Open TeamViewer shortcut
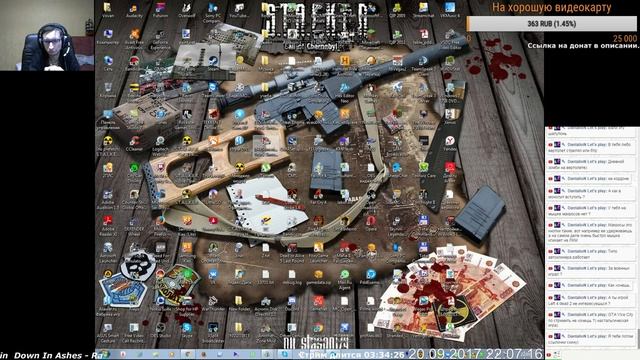The width and height of the screenshot is (640, 360). [213, 90]
